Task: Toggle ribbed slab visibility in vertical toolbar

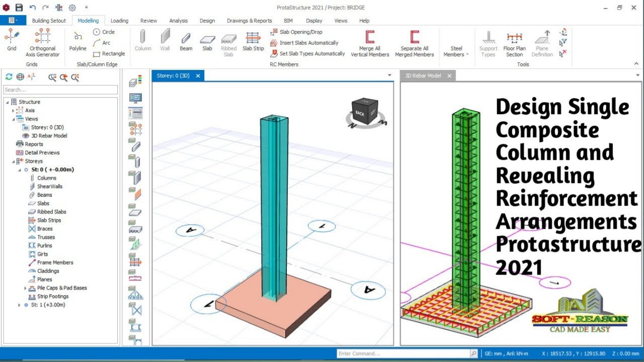Action: [x=135, y=227]
